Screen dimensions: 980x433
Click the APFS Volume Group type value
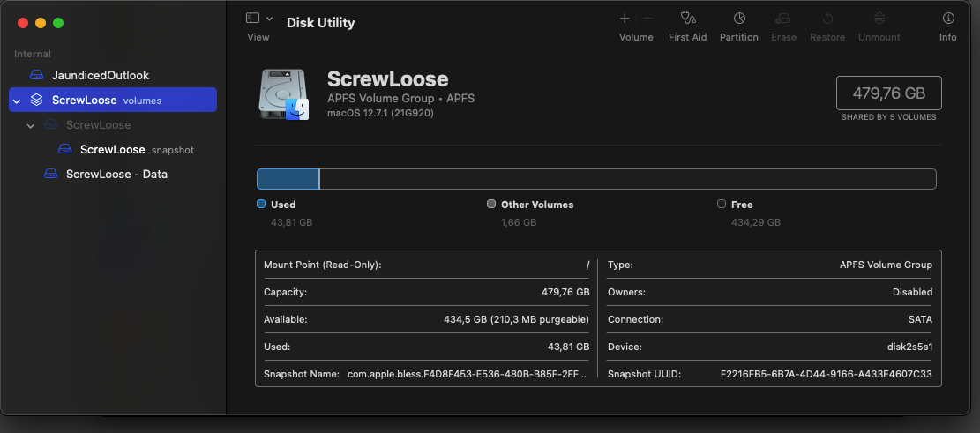pyautogui.click(x=886, y=265)
